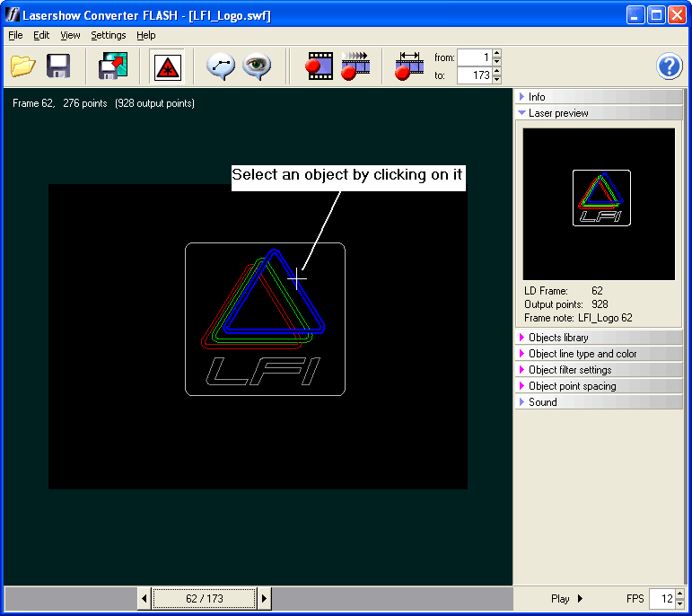Click 'Output points: 928' text

click(x=566, y=304)
